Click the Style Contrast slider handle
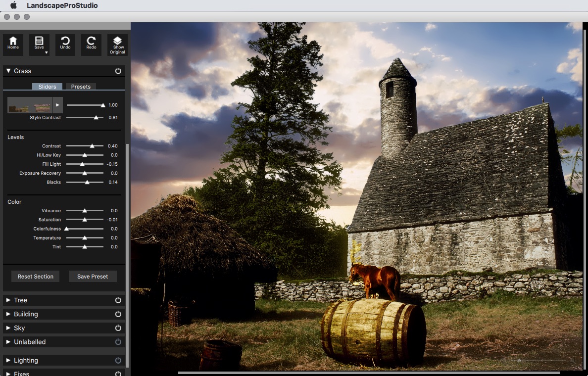 (96, 118)
